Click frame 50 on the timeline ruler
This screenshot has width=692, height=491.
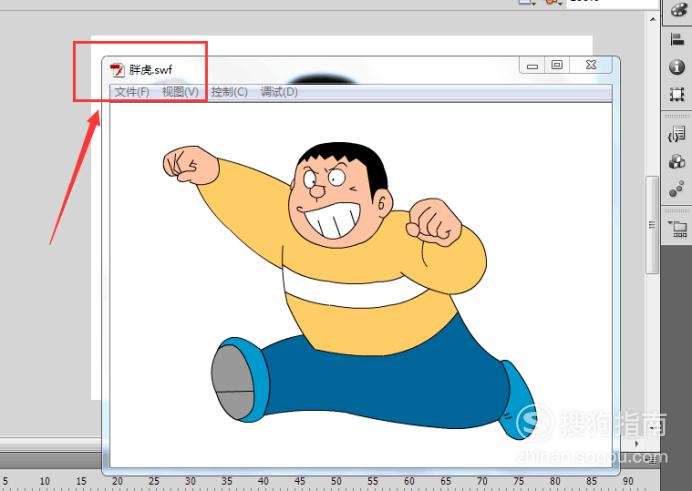336,481
